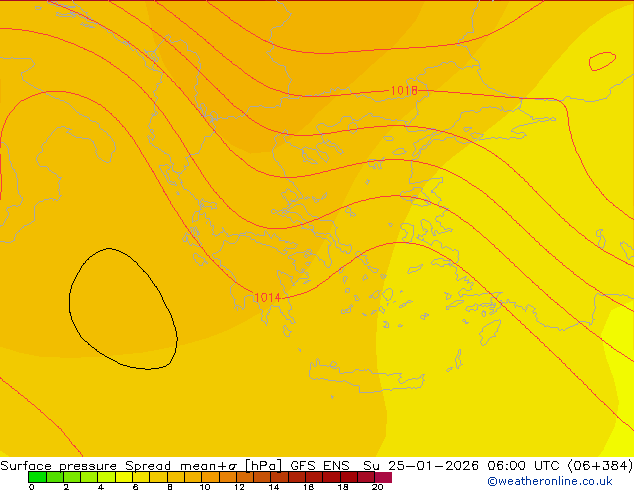Click the '[hPa]' unit label
Image resolution: width=634 pixels, height=490 pixels.
(263, 466)
